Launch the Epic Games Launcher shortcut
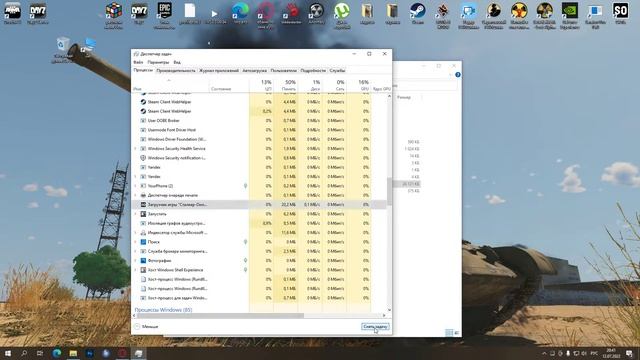 pyautogui.click(x=164, y=10)
